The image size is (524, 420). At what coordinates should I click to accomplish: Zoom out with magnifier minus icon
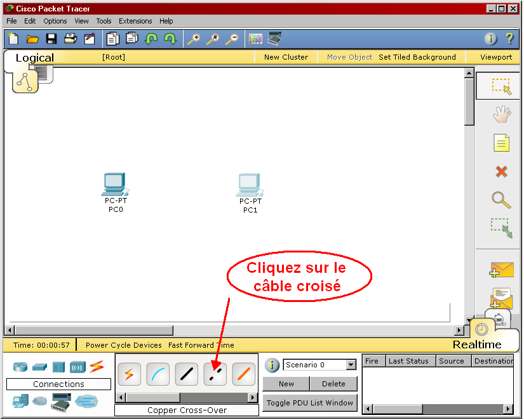click(x=232, y=39)
